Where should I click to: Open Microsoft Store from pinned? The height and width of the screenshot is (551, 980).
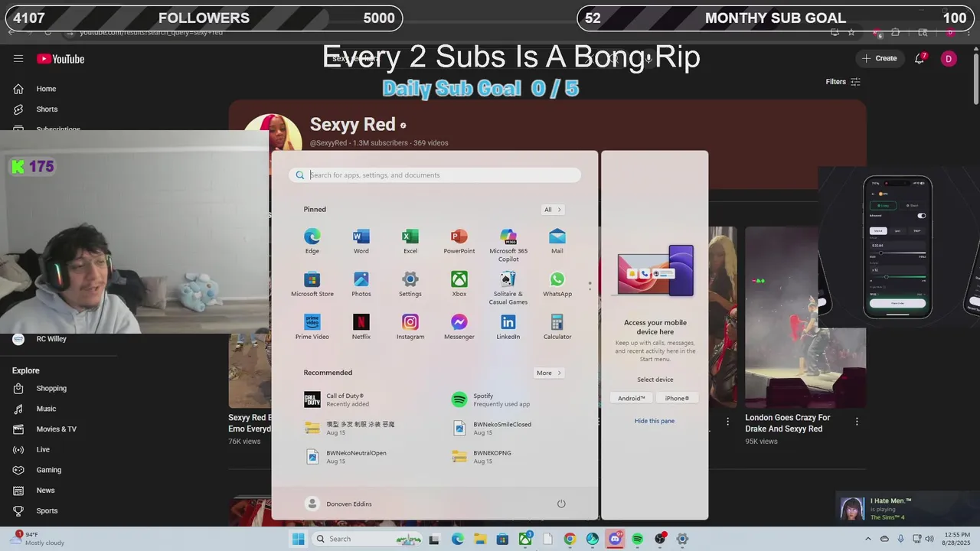click(x=312, y=284)
